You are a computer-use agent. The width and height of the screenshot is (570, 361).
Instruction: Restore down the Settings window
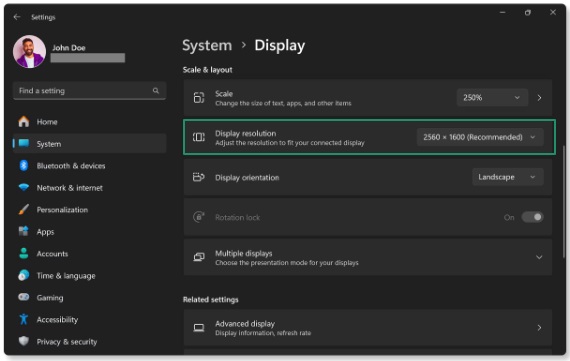tap(527, 13)
